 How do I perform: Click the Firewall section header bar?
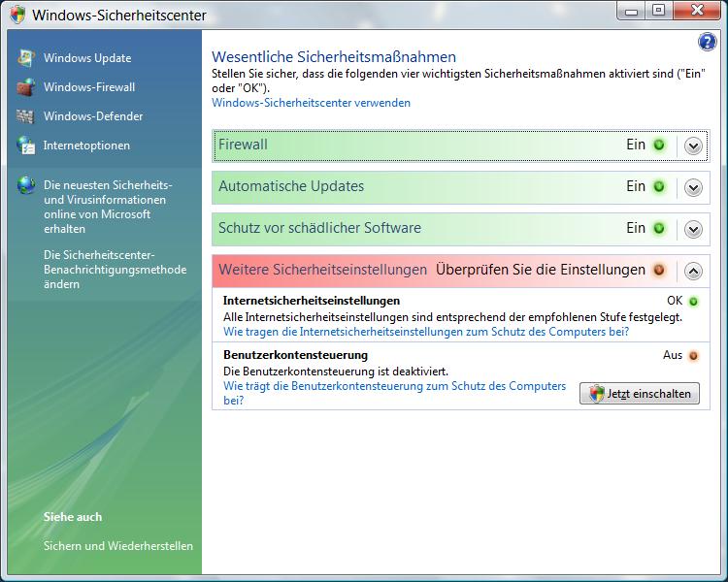[460, 145]
